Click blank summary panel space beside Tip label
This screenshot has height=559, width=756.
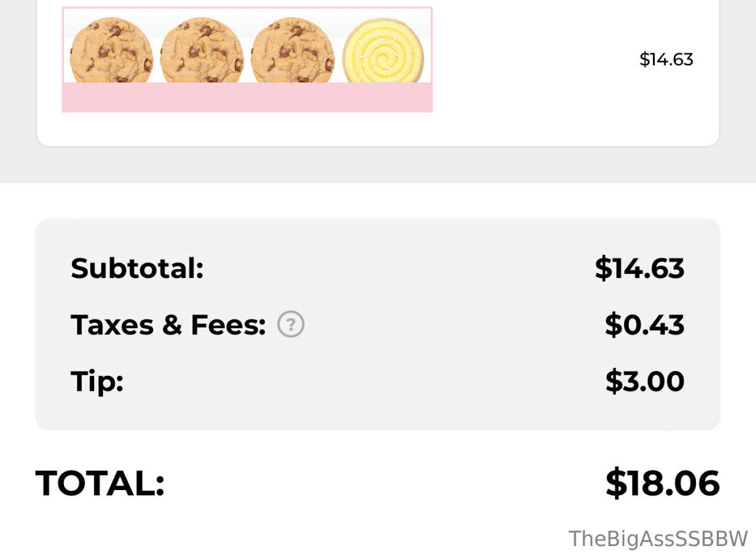click(362, 381)
